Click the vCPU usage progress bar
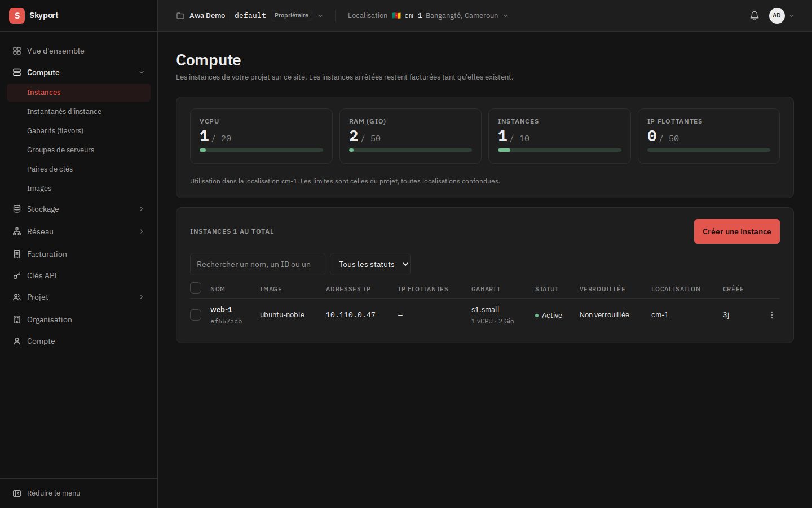Image resolution: width=812 pixels, height=508 pixels. coord(261,150)
